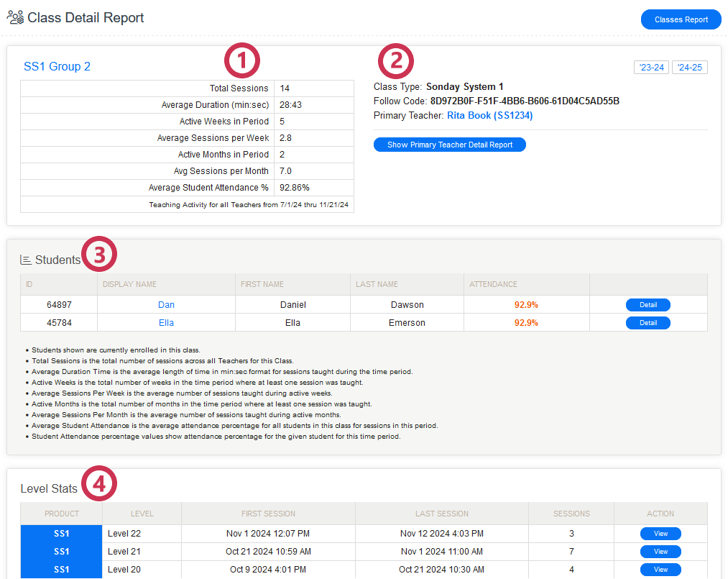Image resolution: width=728 pixels, height=579 pixels.
Task: Click the Attendance column header in Students
Action: [x=493, y=284]
